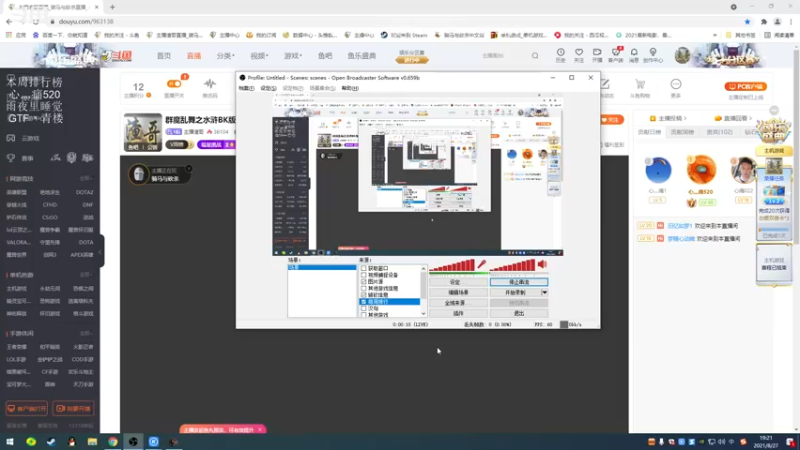800x450 pixels.
Task: Open 鱼吧 in Douyu nav
Action: coord(325,56)
